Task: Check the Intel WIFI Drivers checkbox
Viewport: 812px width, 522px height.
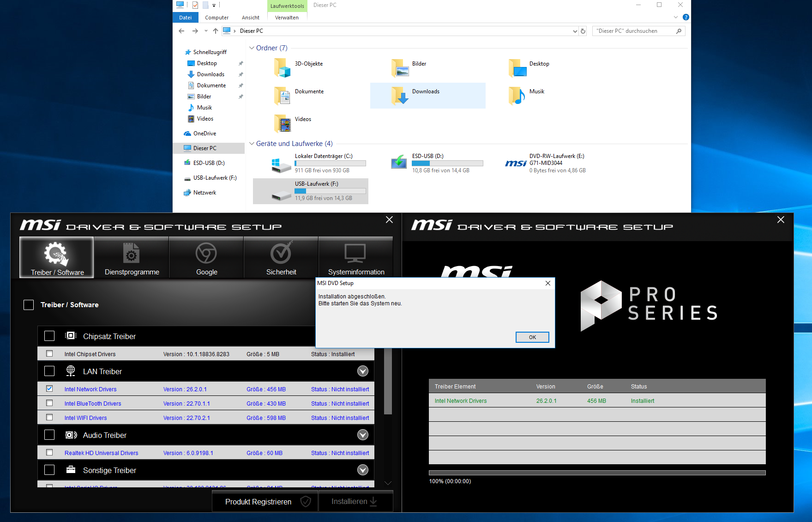Action: (x=49, y=418)
